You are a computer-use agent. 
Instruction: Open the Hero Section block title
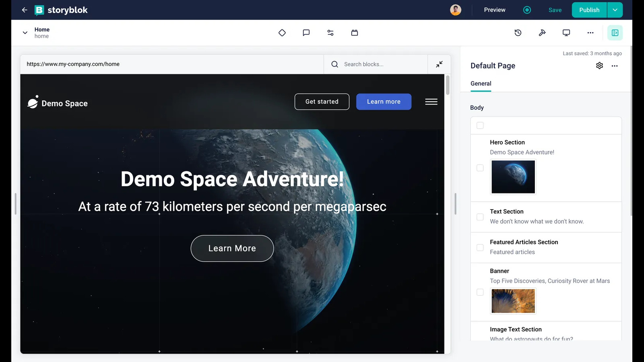pos(507,142)
